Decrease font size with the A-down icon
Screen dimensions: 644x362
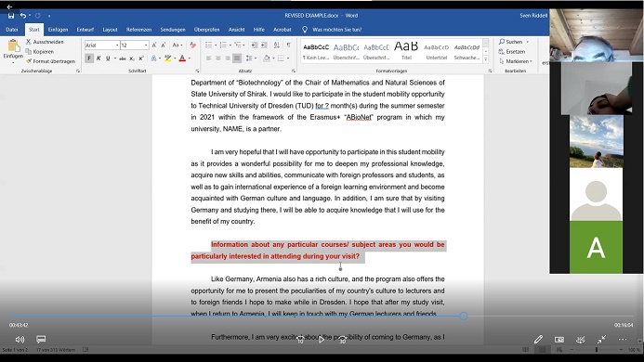point(163,45)
